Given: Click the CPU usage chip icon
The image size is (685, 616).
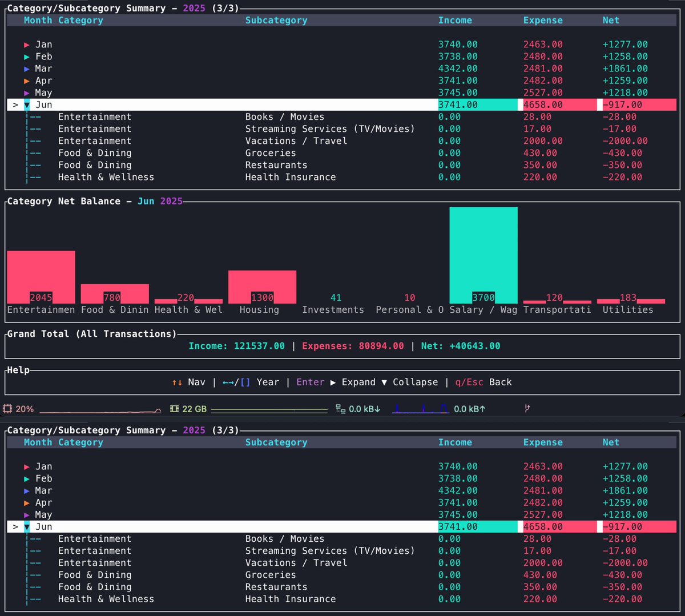Looking at the screenshot, I should [8, 409].
